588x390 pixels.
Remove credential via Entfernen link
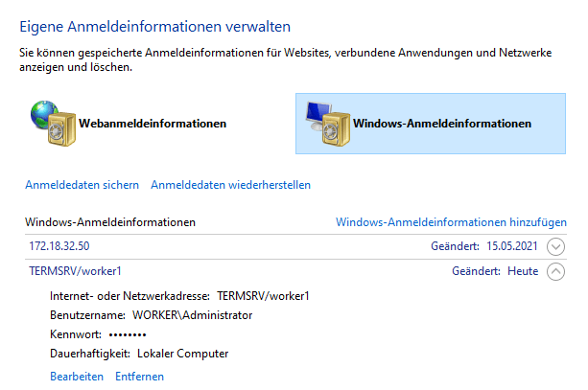tap(140, 377)
